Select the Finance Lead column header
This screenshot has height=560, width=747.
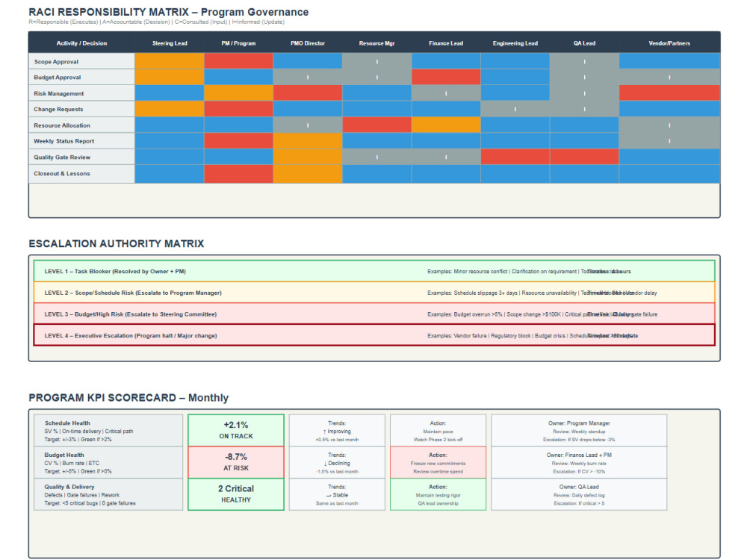[446, 43]
